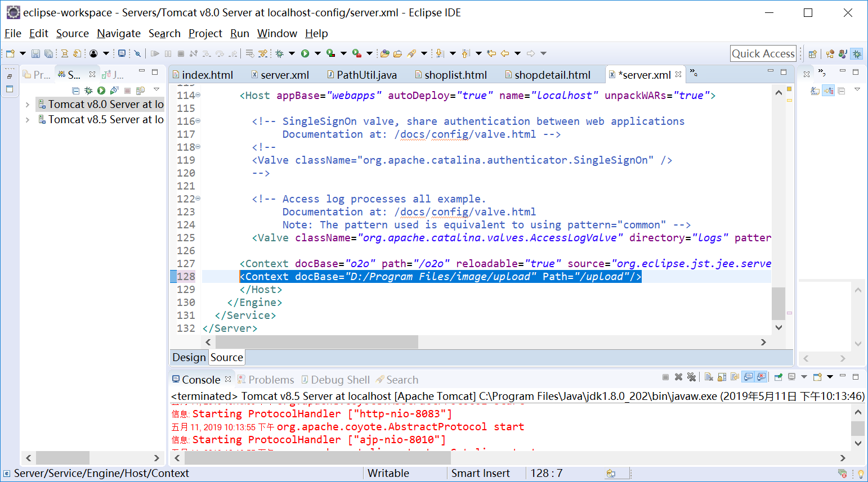The width and height of the screenshot is (868, 482).
Task: Switch to the index.html editor tab
Action: (x=203, y=75)
